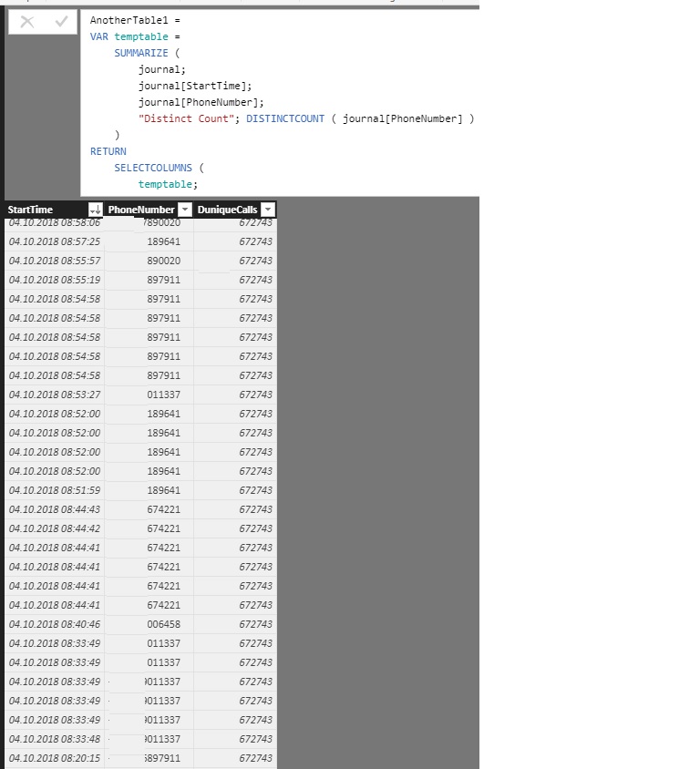Open the PhoneNumber column filter dropdown
700x769 pixels.
184,210
